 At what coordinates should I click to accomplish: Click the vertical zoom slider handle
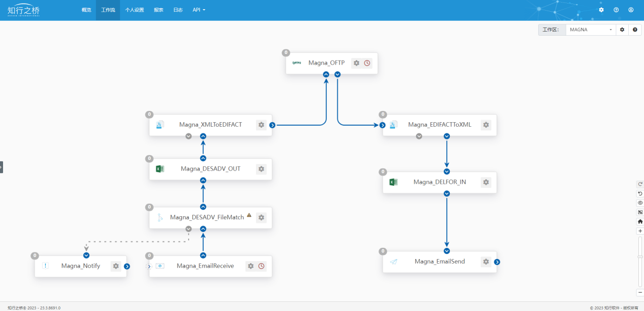tap(640, 257)
